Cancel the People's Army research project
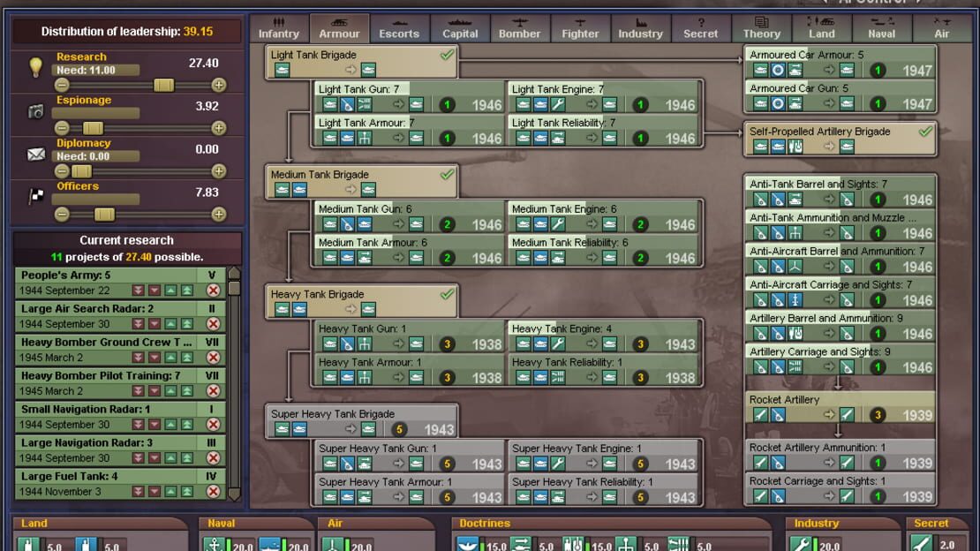Viewport: 980px width, 551px height. tap(213, 291)
